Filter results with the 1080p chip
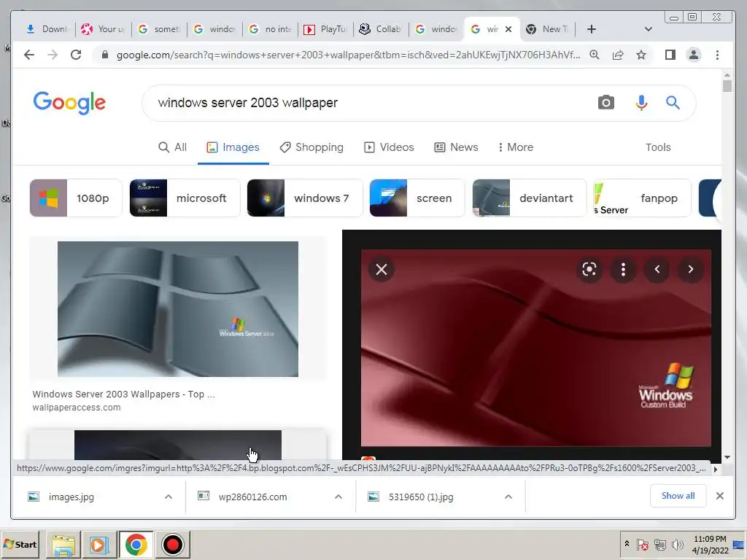Screen dimensions: 747x560 [x=76, y=198]
